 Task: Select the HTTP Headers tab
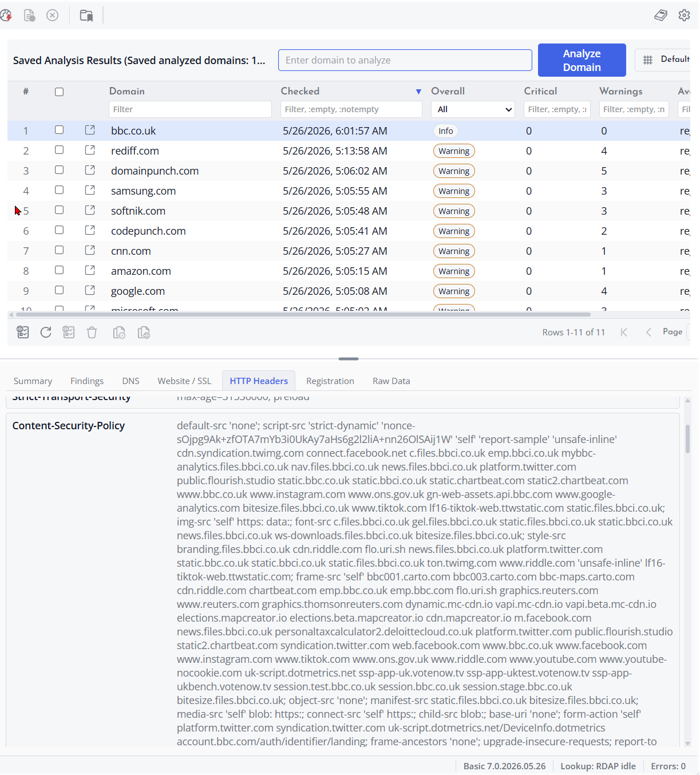(259, 381)
